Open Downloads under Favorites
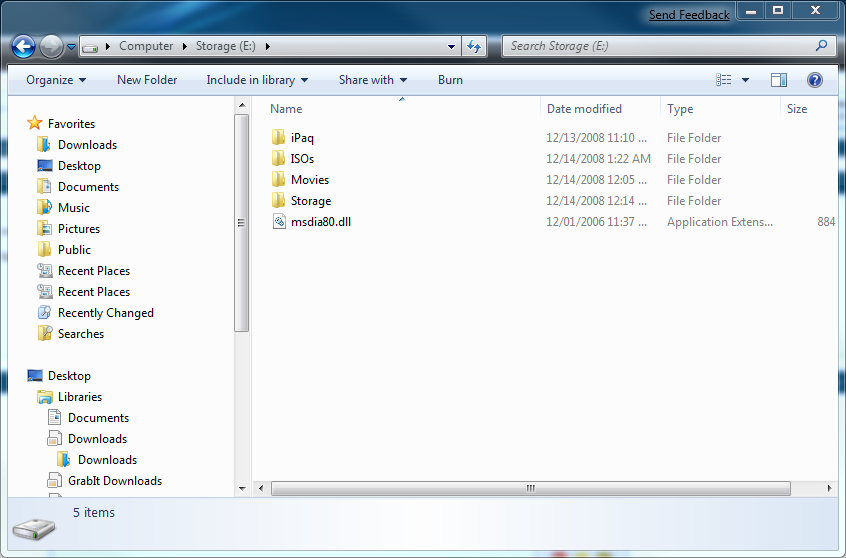 [87, 145]
